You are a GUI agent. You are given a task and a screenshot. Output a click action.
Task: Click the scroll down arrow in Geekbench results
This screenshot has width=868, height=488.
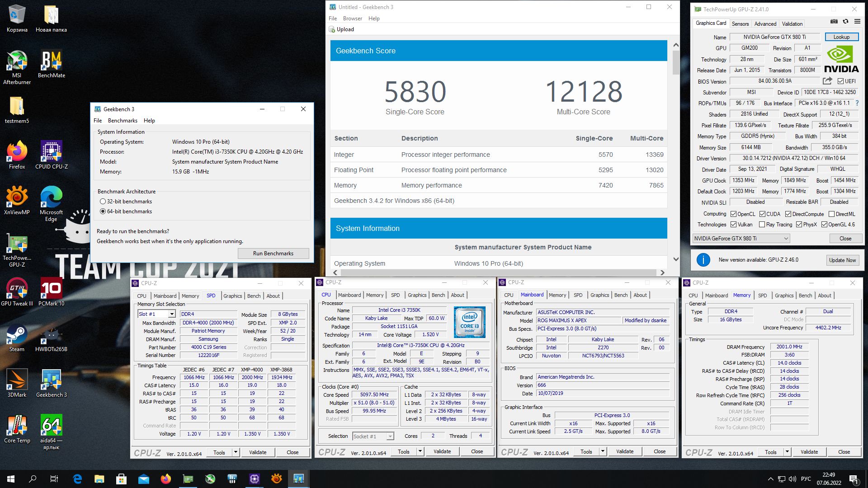click(x=676, y=259)
